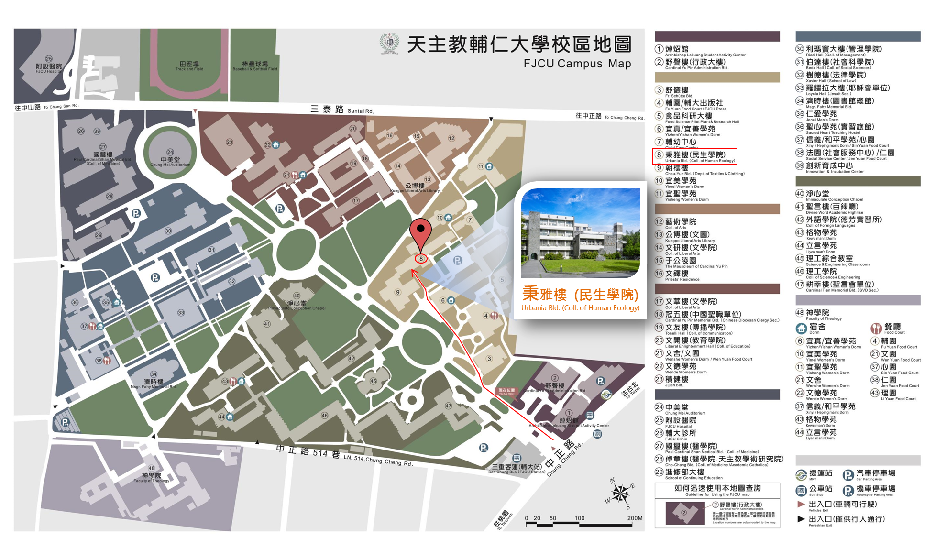Image resolution: width=935 pixels, height=560 pixels.
Task: Click legend entry 1 焯炤館
Action: [x=700, y=51]
